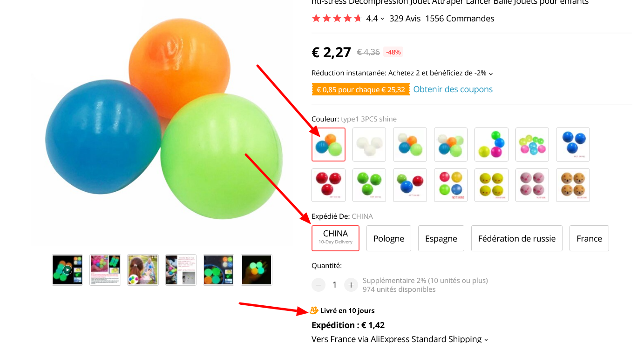
Task: Select Fédération de russie shipping origin
Action: [517, 238]
